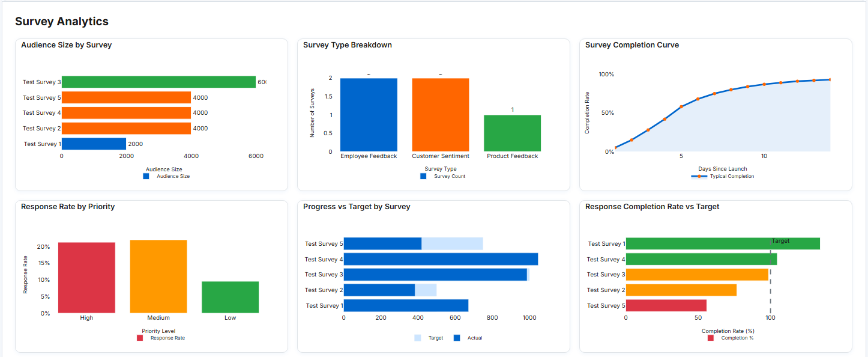This screenshot has height=357, width=868.
Task: Click the Survey Completion Curve card title
Action: [x=632, y=45]
